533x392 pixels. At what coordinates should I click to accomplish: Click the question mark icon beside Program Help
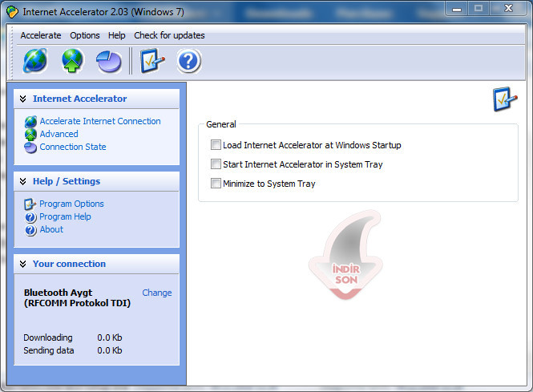30,217
